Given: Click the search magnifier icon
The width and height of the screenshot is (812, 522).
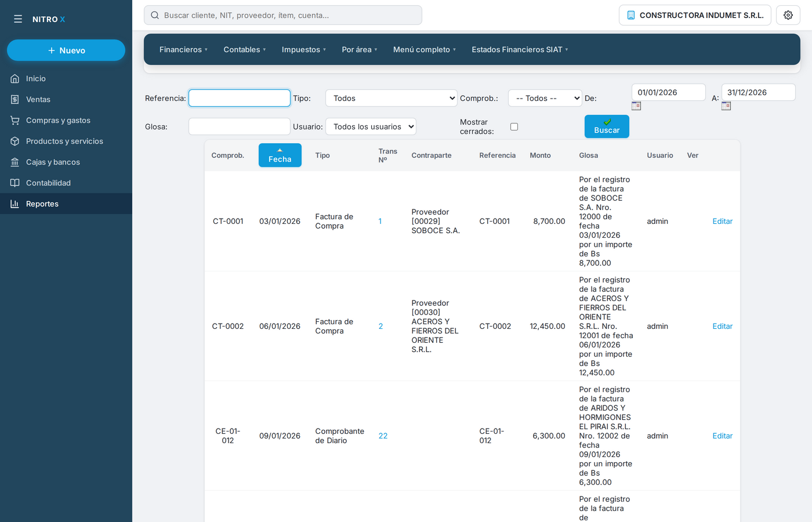Looking at the screenshot, I should pyautogui.click(x=155, y=15).
